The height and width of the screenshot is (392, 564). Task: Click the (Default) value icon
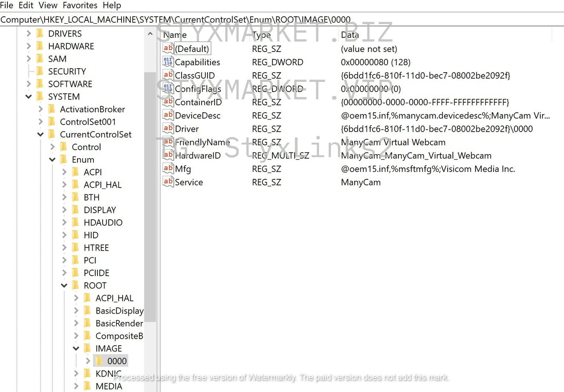coord(168,48)
